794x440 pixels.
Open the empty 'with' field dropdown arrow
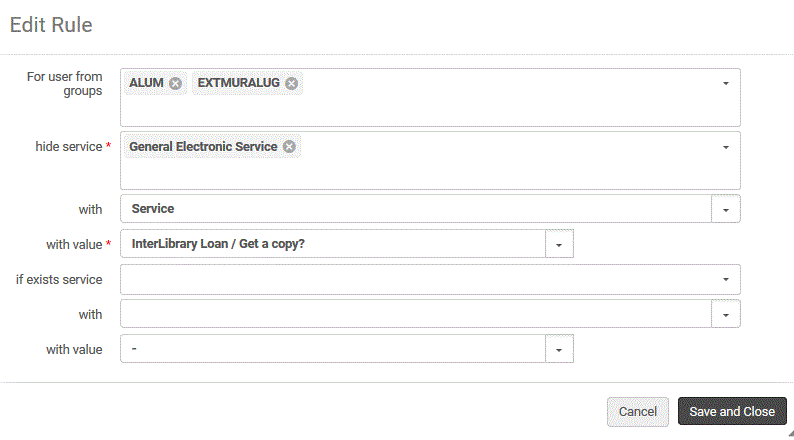(726, 314)
